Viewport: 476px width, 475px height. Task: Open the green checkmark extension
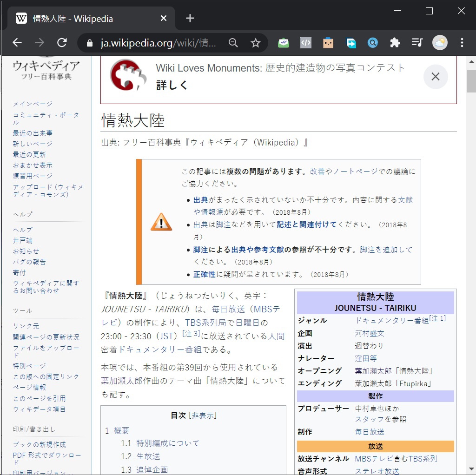coord(284,43)
